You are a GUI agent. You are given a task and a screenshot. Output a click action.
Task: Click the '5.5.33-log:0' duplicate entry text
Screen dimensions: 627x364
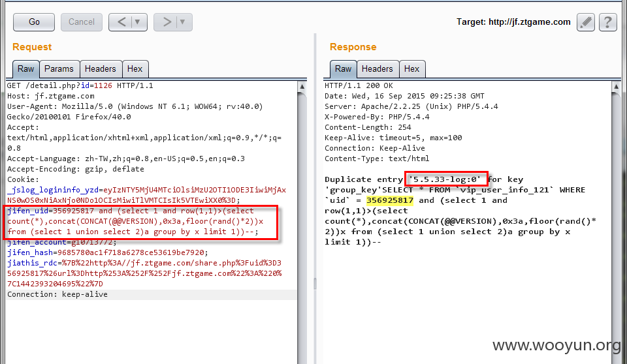click(x=445, y=179)
